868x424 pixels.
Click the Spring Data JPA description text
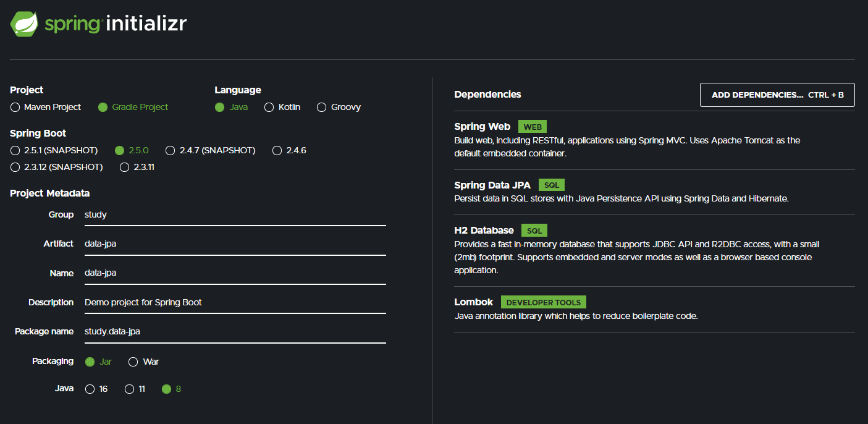pos(622,198)
